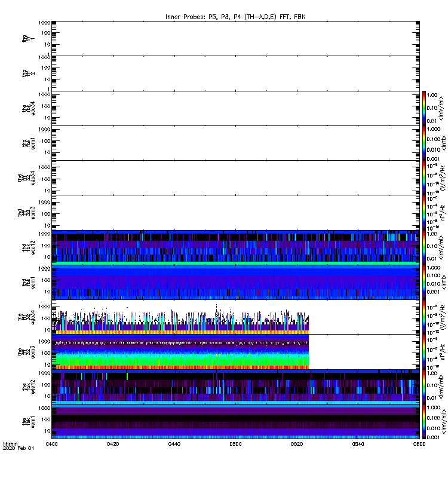Click the 'thd fbk edc12' panel label
This screenshot has height=478, width=448.
(28, 247)
